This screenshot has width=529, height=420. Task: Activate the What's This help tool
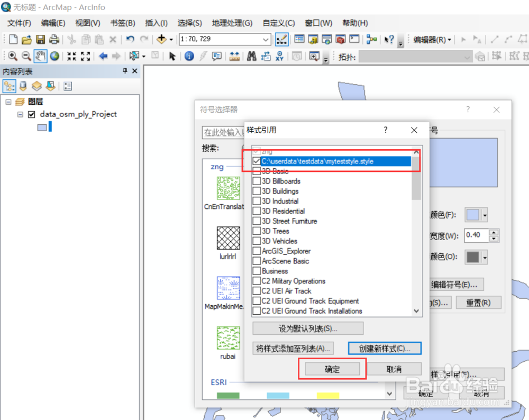click(389, 40)
